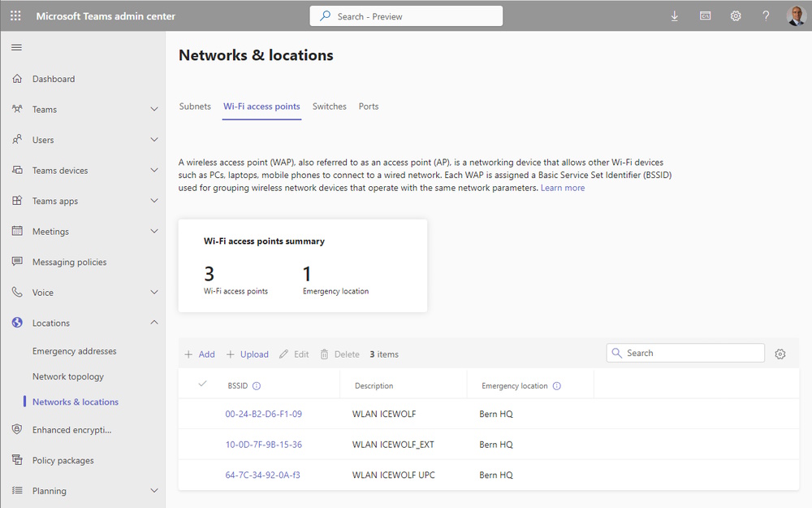Click the BSSID info icon
The image size is (812, 508).
(257, 385)
